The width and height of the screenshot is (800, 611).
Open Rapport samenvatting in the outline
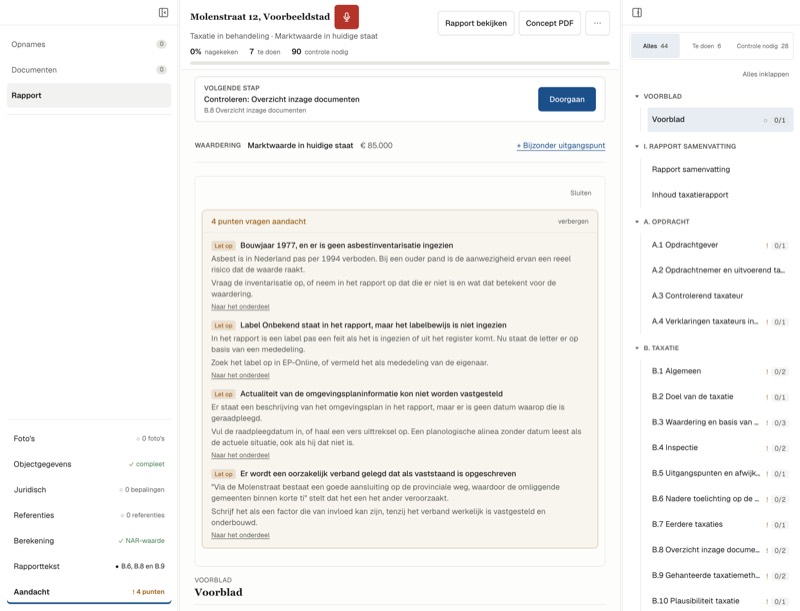click(718, 169)
